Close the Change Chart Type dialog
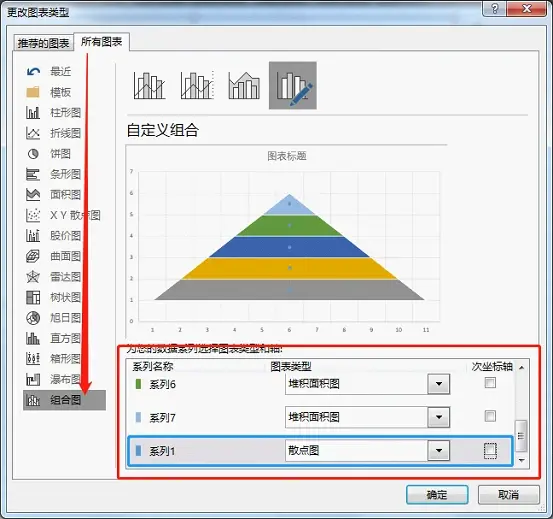553x519 pixels. point(527,8)
